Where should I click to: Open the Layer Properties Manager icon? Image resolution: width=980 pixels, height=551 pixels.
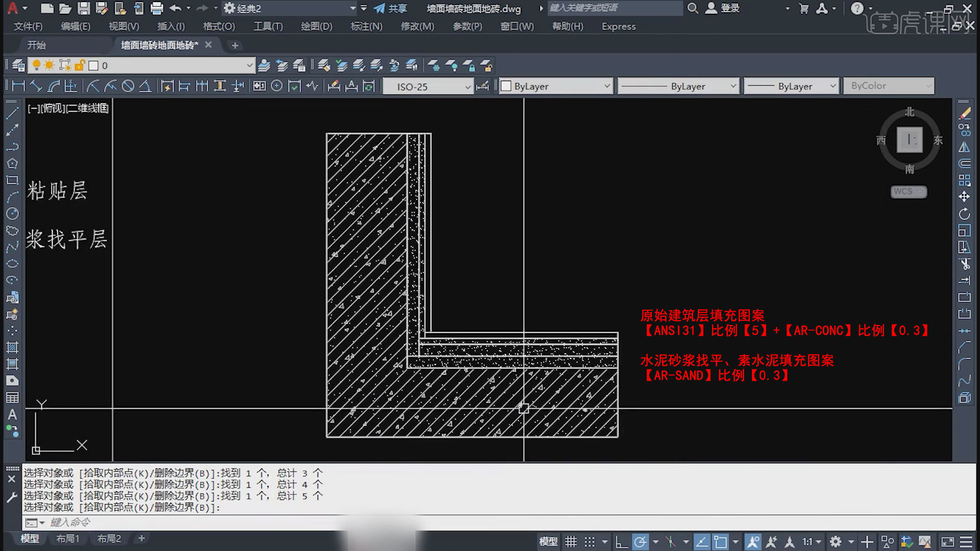pos(18,65)
